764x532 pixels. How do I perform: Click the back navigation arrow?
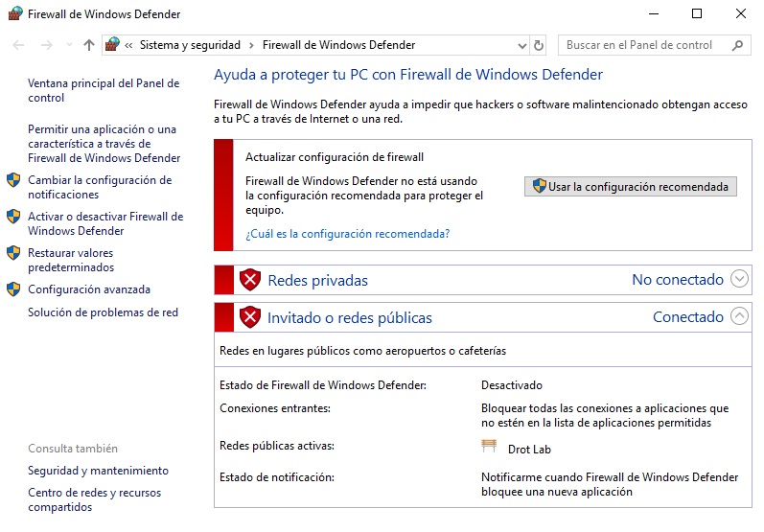click(x=18, y=45)
